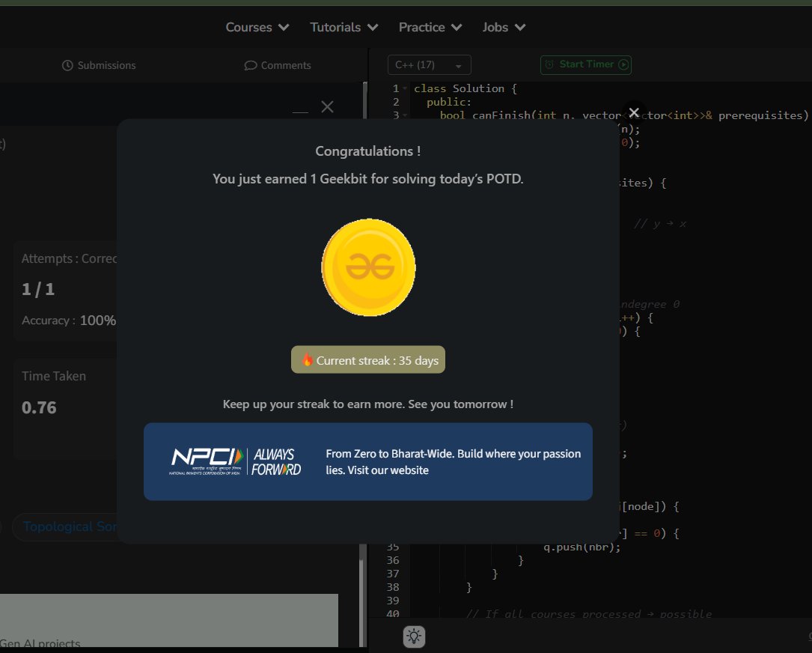The width and height of the screenshot is (812, 653).
Task: Open the Practice menu
Action: point(430,27)
